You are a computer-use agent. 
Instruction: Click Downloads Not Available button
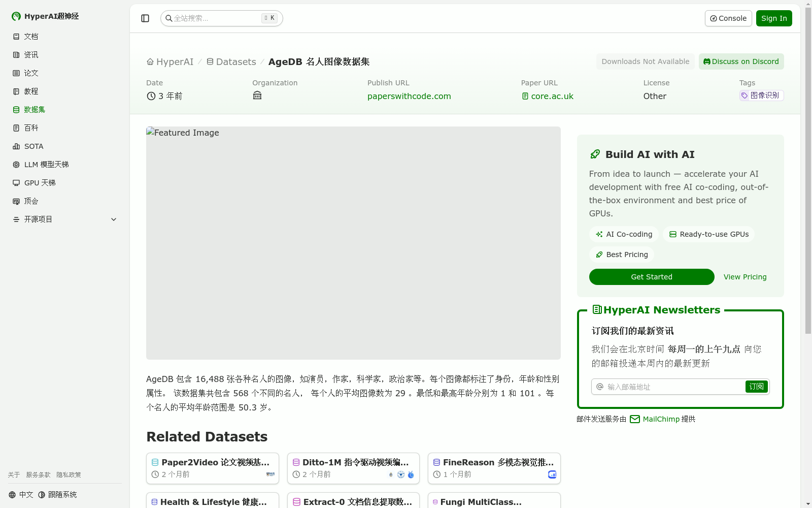pos(646,61)
